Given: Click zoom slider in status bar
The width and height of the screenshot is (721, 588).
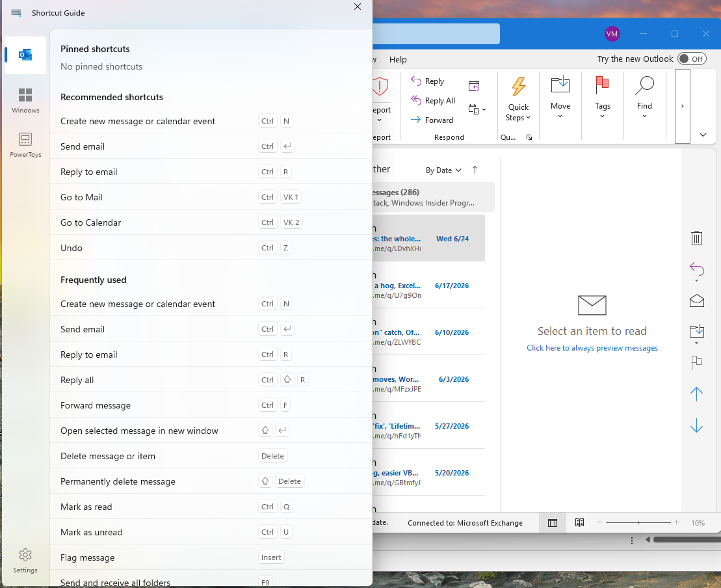Looking at the screenshot, I should pos(638,523).
